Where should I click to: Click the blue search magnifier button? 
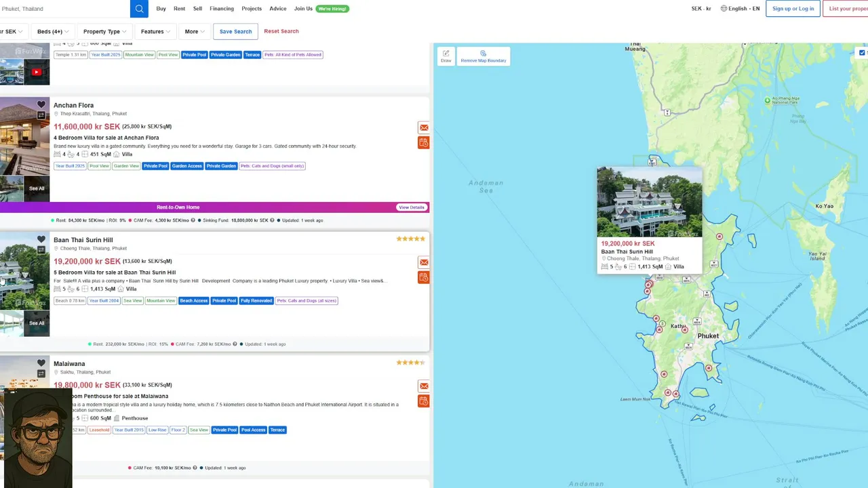139,9
